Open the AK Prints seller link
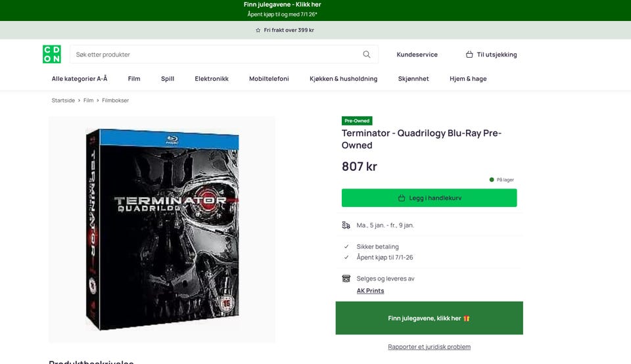631x364 pixels. 370,291
